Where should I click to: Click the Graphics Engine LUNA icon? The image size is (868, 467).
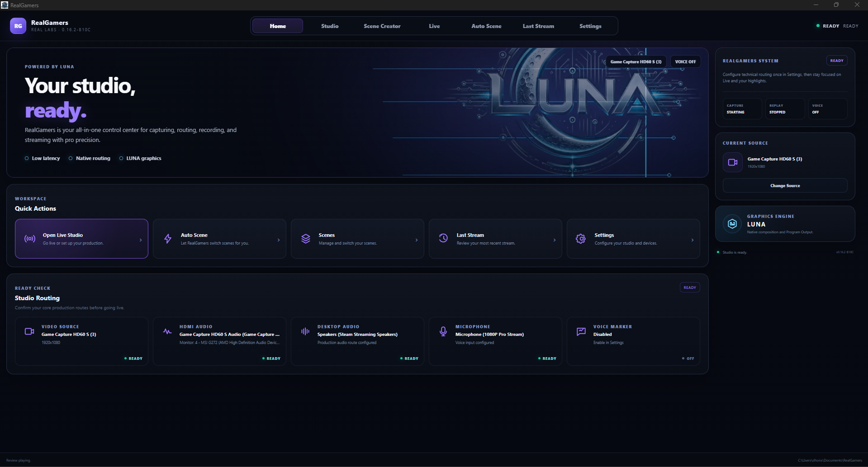[732, 223]
